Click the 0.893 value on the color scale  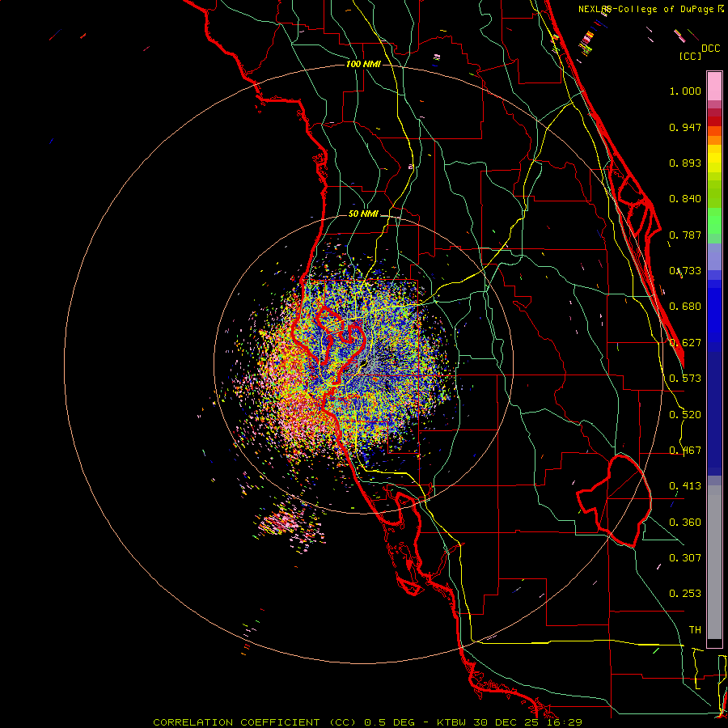tap(685, 163)
